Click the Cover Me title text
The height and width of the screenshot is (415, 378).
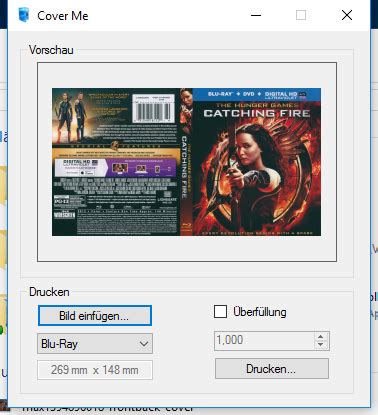[63, 16]
